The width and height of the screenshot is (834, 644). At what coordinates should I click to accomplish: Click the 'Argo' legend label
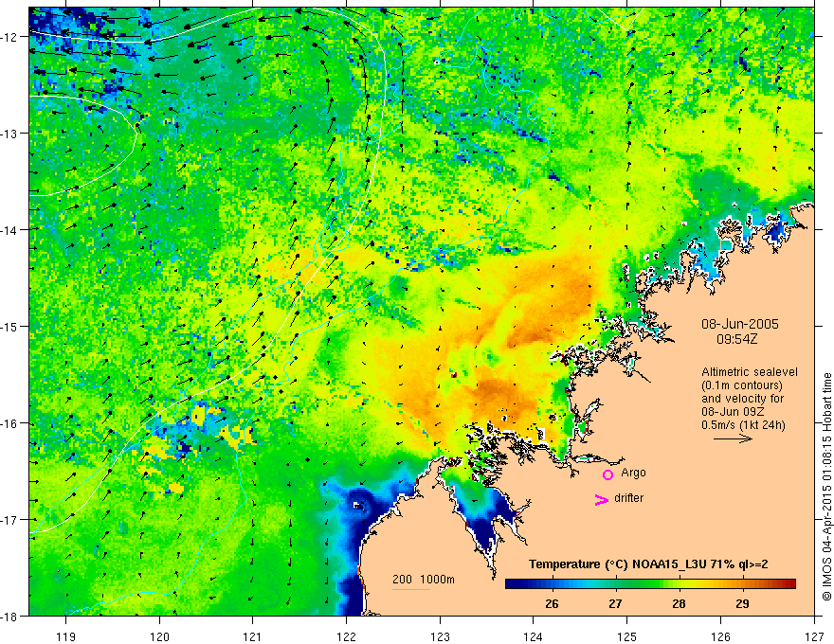(633, 473)
